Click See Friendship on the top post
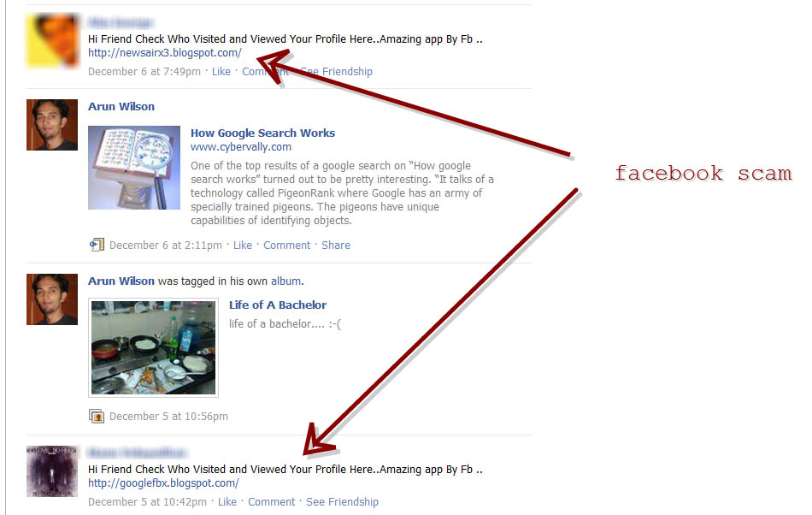812x515 pixels. click(337, 72)
